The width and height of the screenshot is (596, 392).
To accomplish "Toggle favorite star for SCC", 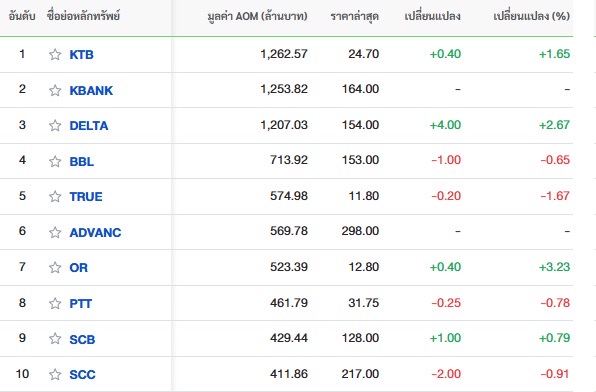I will tap(55, 375).
